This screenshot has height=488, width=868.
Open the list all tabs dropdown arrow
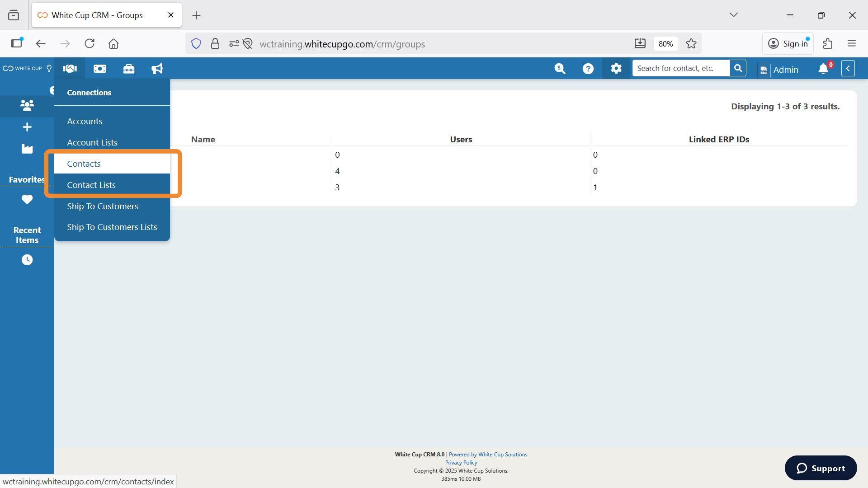click(733, 15)
